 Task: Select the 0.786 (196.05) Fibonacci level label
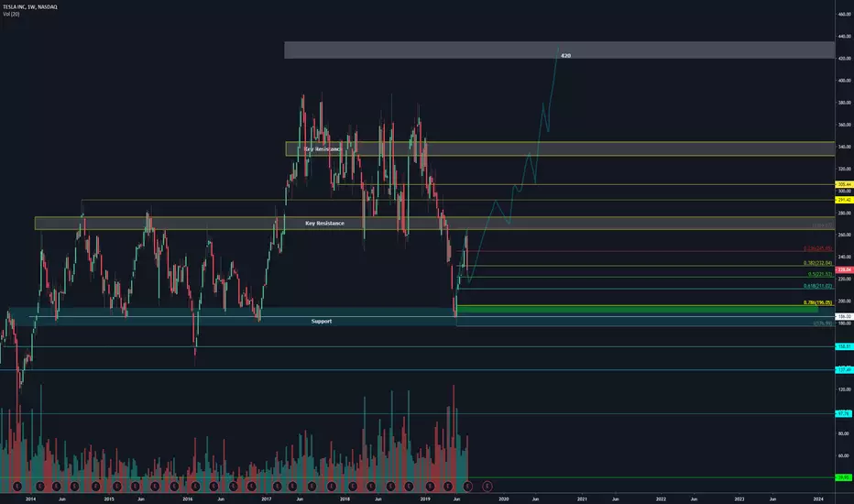point(817,302)
